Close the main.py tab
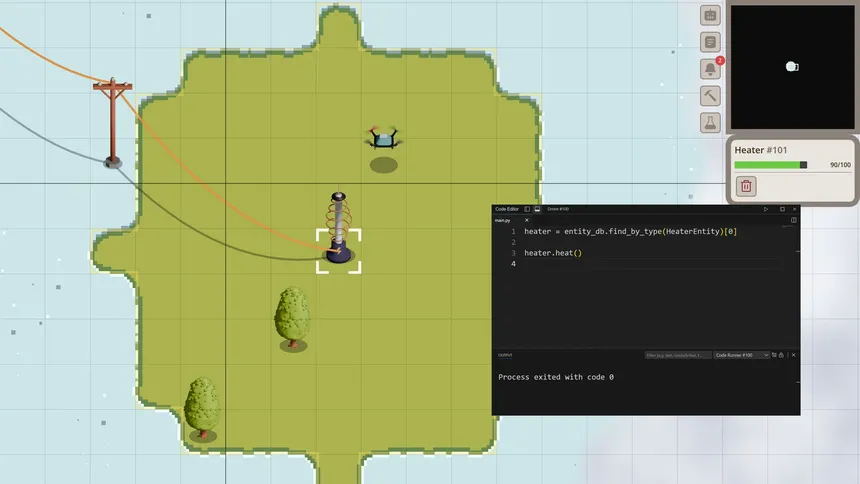 [527, 220]
